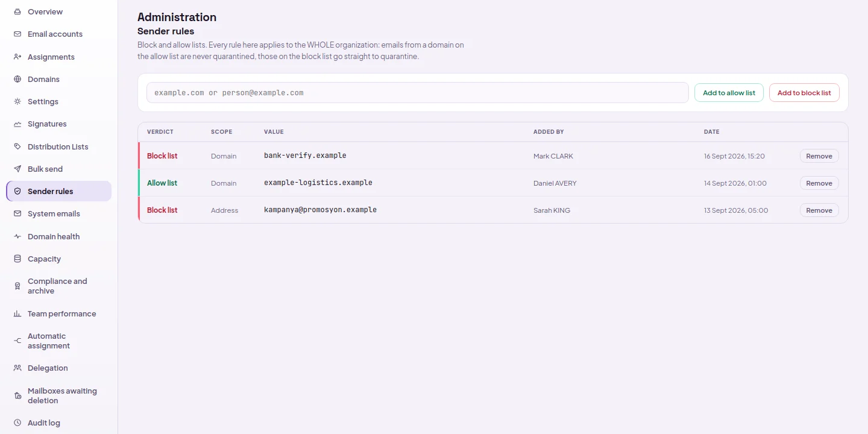This screenshot has width=868, height=434.
Task: Click Mark CLARK in Added By column
Action: pyautogui.click(x=553, y=156)
